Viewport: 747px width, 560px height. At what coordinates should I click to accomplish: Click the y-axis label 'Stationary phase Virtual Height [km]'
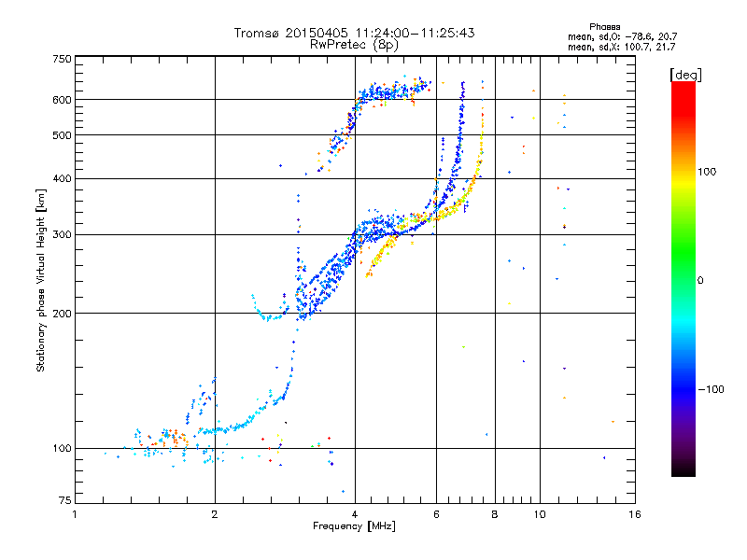[x=41, y=280]
